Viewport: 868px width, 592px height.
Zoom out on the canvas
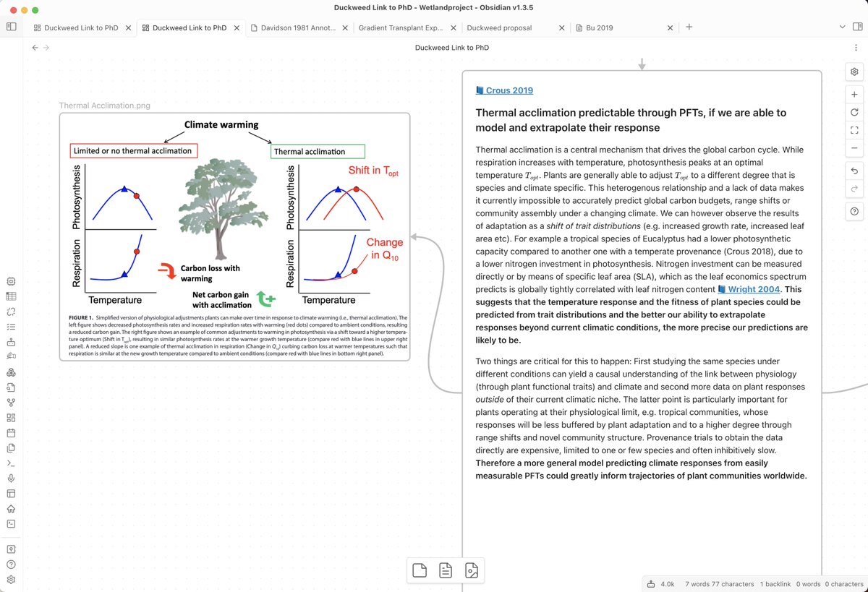click(x=854, y=147)
